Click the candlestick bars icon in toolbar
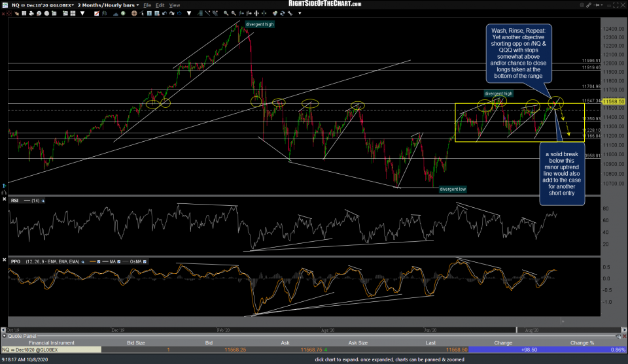 click(x=104, y=13)
